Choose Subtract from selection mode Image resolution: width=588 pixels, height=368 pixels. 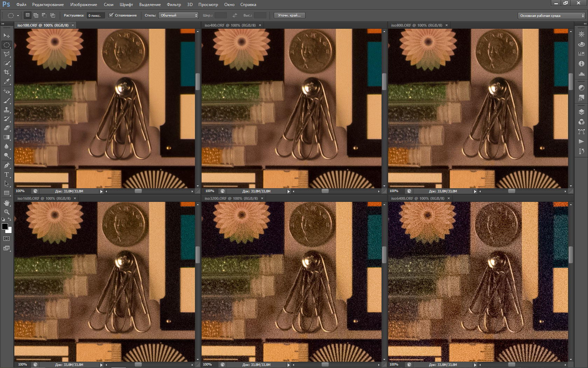click(44, 15)
